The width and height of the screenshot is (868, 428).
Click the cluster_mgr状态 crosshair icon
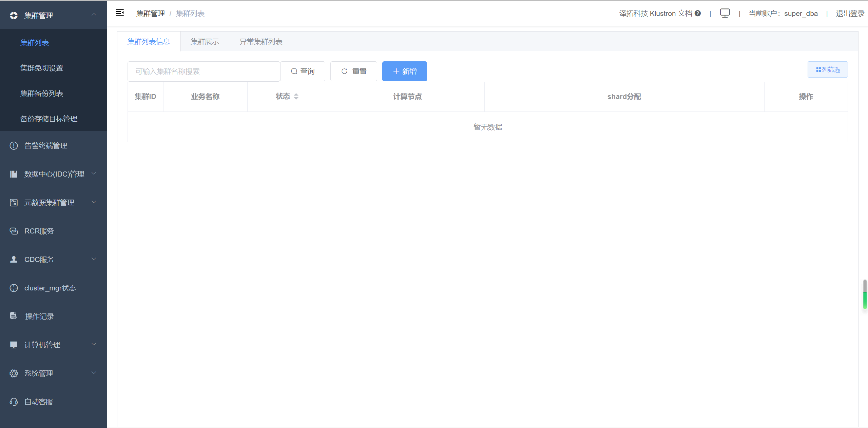tap(14, 288)
